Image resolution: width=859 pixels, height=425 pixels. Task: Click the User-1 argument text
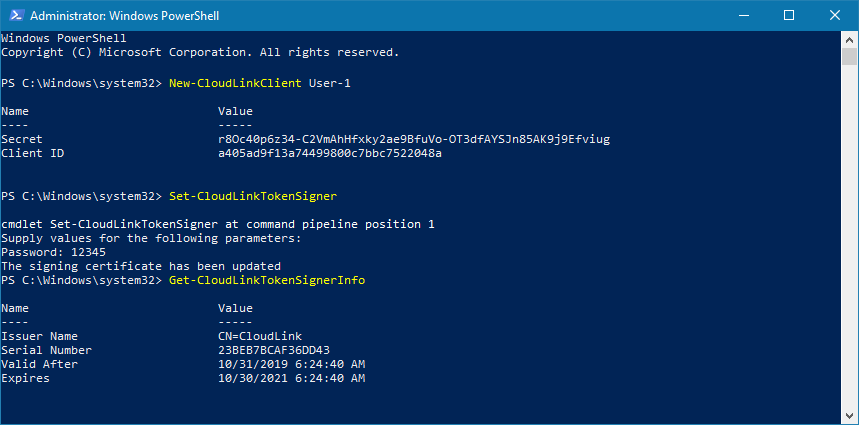(327, 83)
